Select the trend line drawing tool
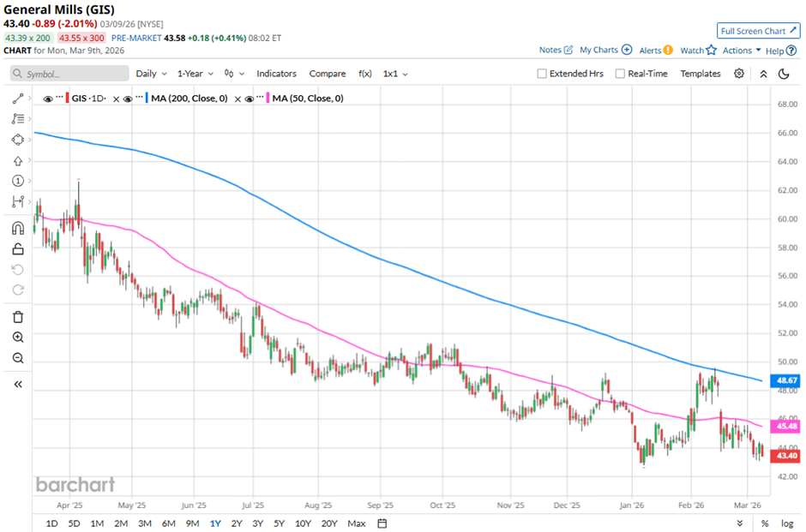Image resolution: width=806 pixels, height=532 pixels. click(x=18, y=98)
